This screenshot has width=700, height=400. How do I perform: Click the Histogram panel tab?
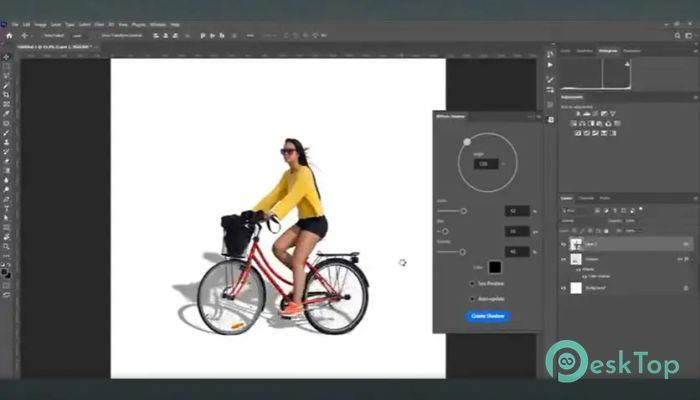point(608,51)
